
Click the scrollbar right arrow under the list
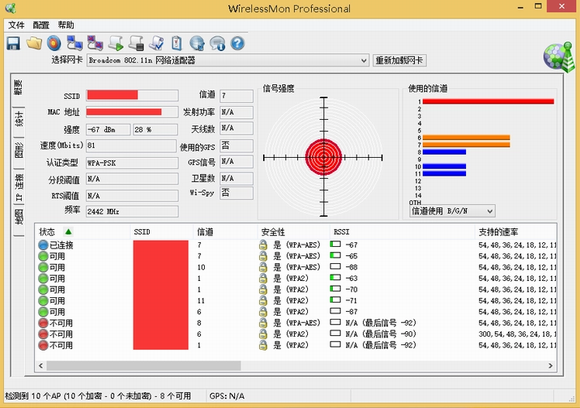click(550, 365)
